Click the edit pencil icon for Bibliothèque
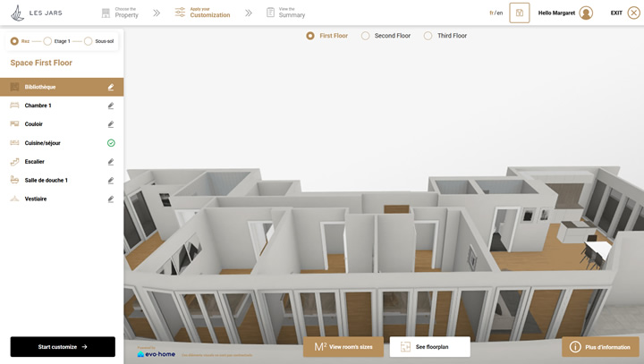644x364 pixels. [x=111, y=87]
